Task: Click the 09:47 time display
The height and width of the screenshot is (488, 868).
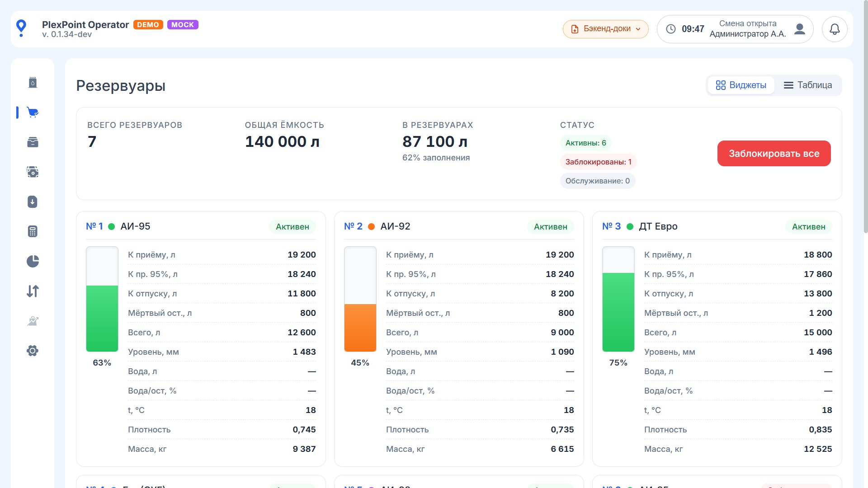Action: click(693, 29)
